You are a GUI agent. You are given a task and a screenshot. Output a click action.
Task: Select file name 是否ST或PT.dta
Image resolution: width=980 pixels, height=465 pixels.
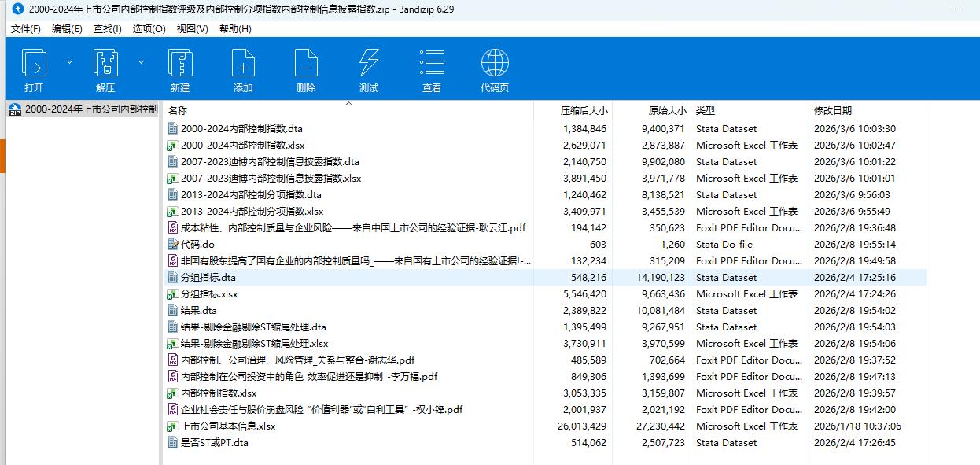215,442
